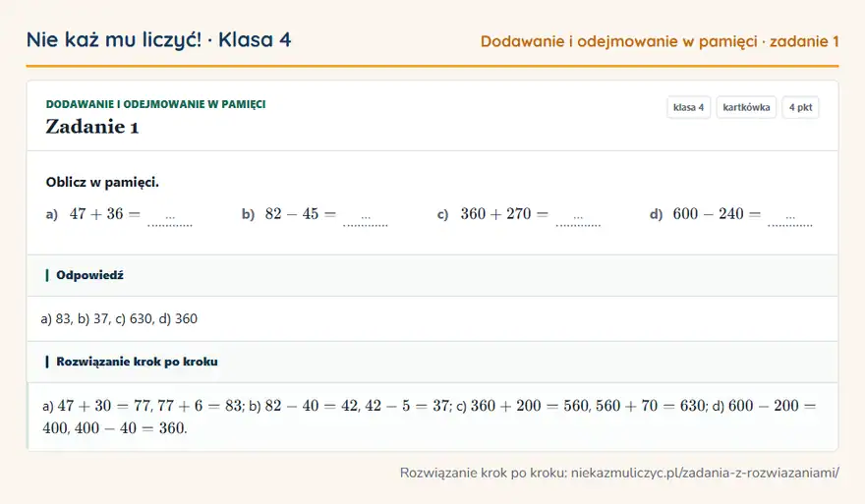Screen dimensions: 865x504
Task: Click the answer blank for 600 − 240
Action: (x=790, y=218)
